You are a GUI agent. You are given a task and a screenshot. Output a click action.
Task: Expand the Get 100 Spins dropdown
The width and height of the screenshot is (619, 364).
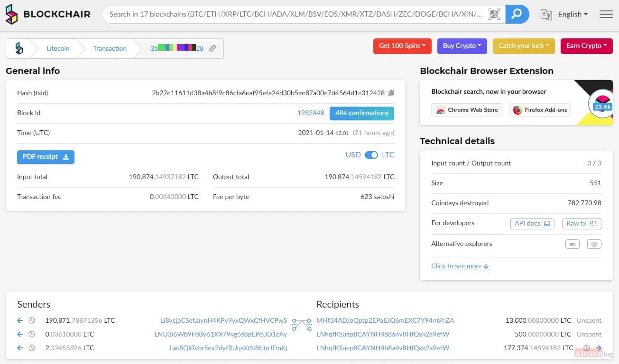point(402,46)
